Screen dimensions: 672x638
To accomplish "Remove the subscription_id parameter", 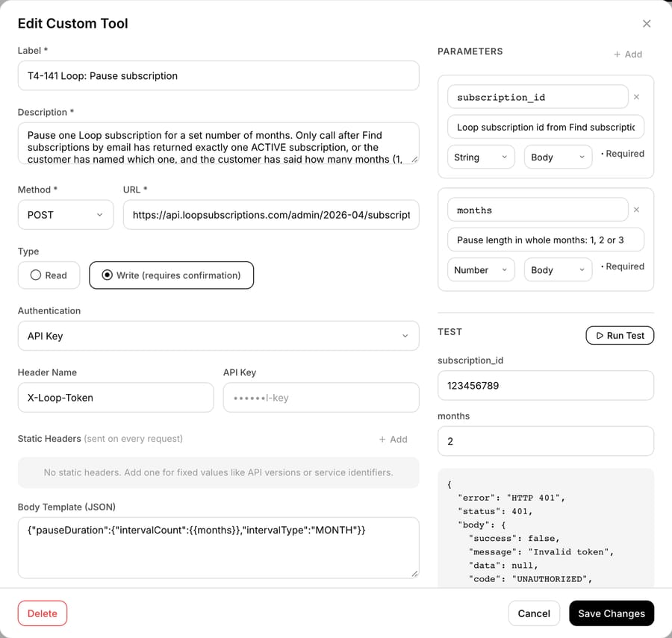I will (x=636, y=97).
